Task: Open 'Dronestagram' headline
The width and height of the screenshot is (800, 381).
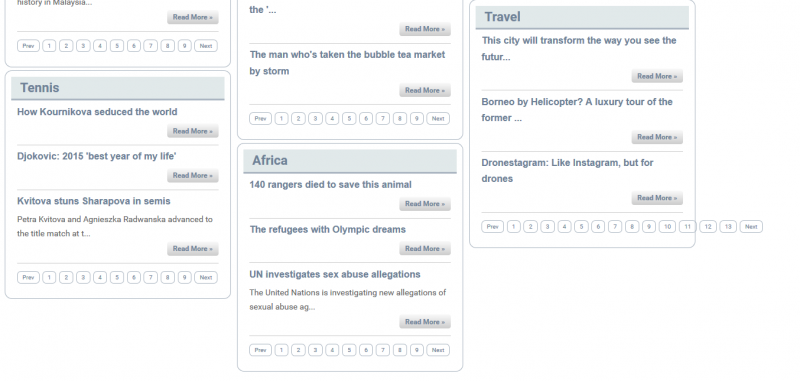Action: click(567, 170)
